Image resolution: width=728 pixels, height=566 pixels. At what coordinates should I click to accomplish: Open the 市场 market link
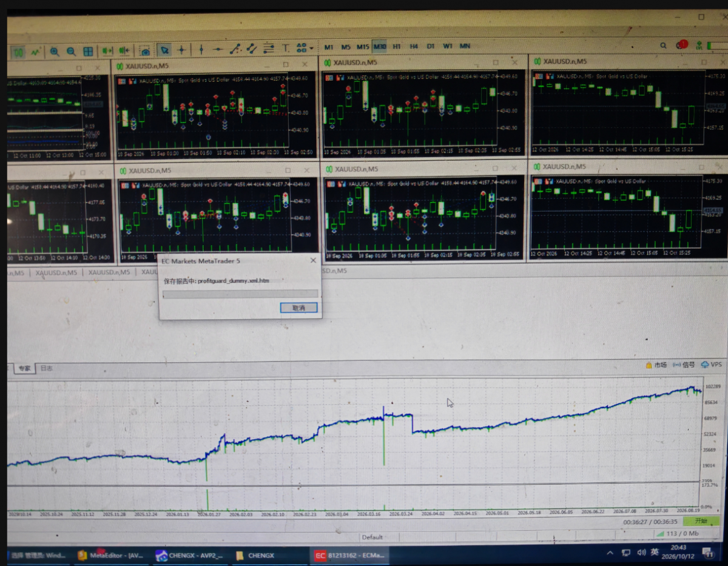point(656,365)
